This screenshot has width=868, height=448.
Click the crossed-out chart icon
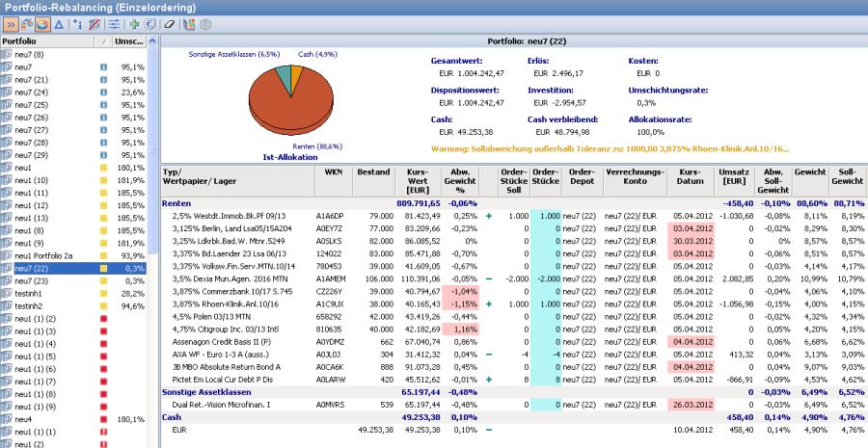coord(94,23)
